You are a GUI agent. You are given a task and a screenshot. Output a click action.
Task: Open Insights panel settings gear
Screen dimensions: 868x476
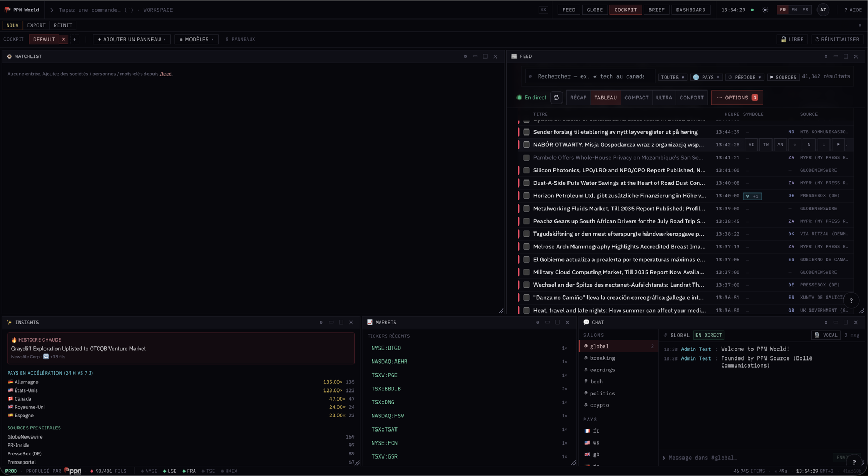(321, 323)
